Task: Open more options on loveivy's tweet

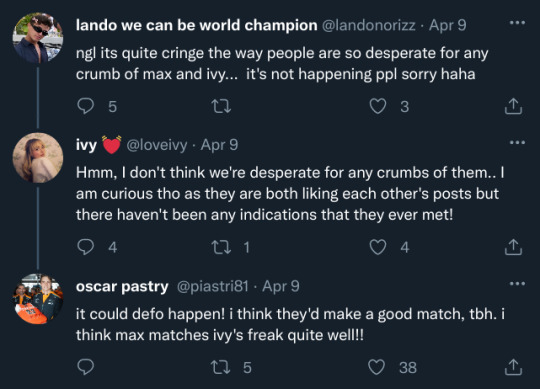Action: (x=517, y=142)
